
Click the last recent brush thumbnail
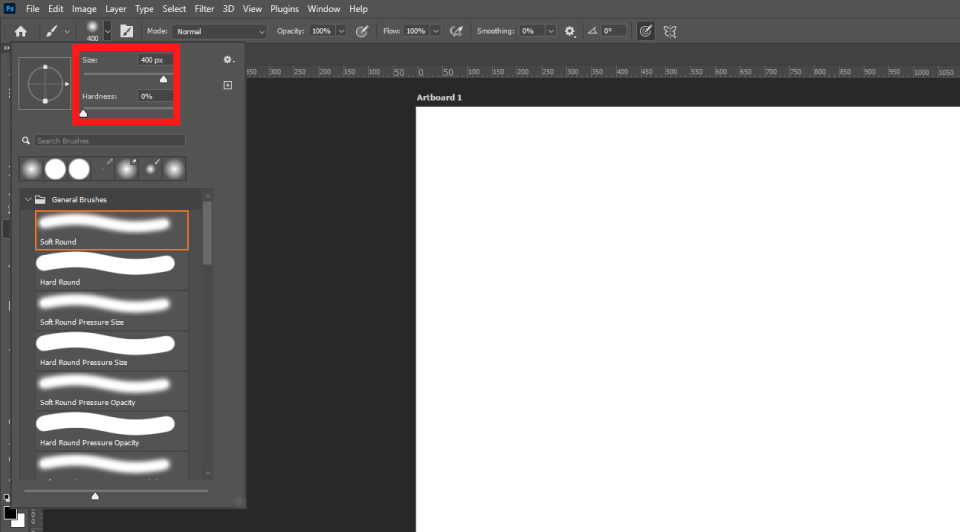pyautogui.click(x=174, y=169)
